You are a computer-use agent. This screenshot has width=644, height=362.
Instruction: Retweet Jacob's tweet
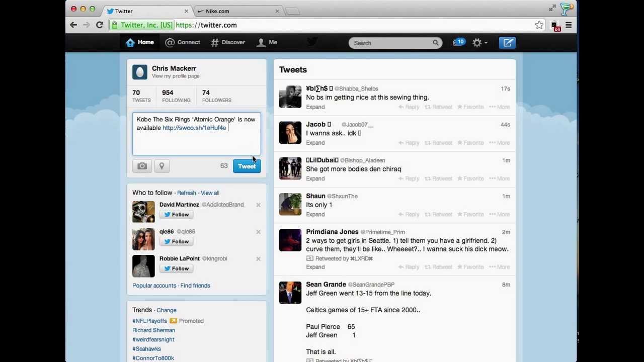coord(439,143)
